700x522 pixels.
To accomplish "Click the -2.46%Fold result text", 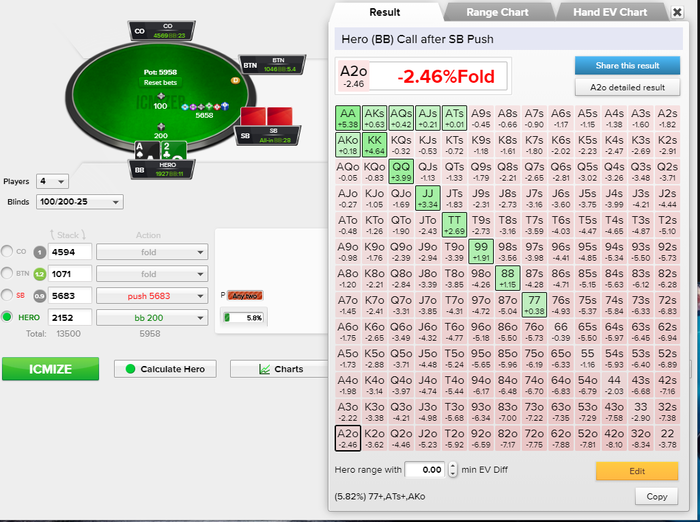I will click(x=446, y=77).
